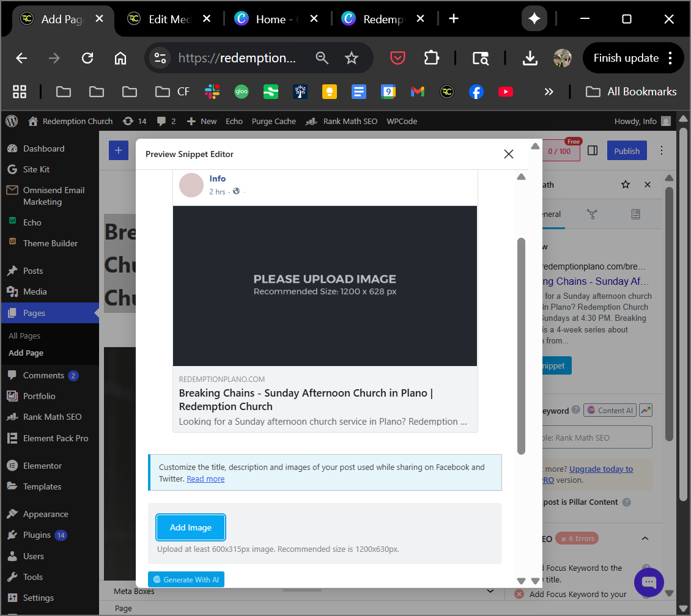Image resolution: width=691 pixels, height=616 pixels.
Task: Click the snippet editor vertical scrollbar
Action: pos(521,345)
